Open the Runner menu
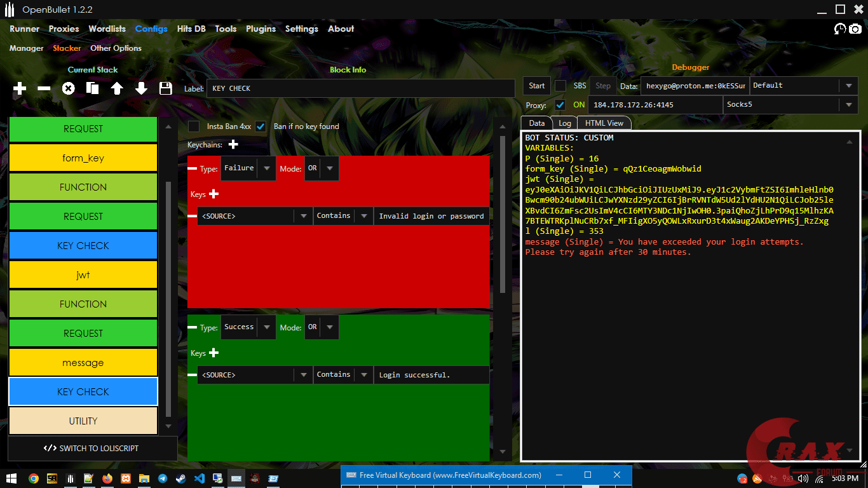This screenshot has height=488, width=868. (x=25, y=29)
